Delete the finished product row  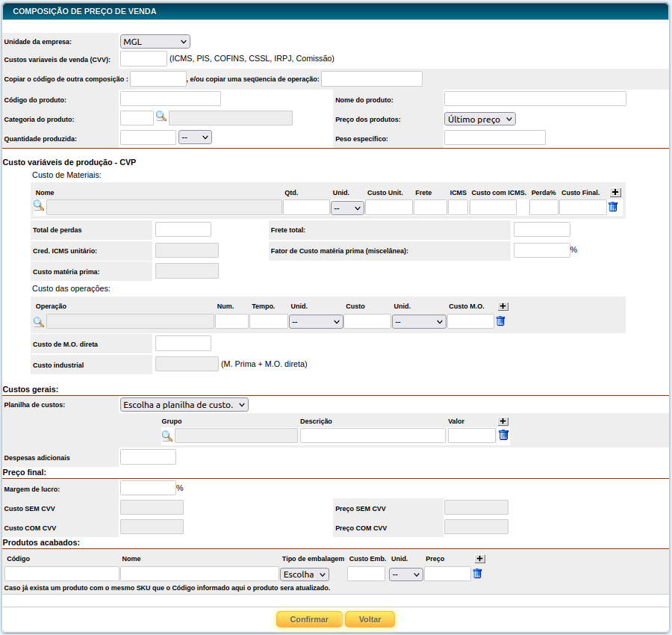[x=478, y=574]
